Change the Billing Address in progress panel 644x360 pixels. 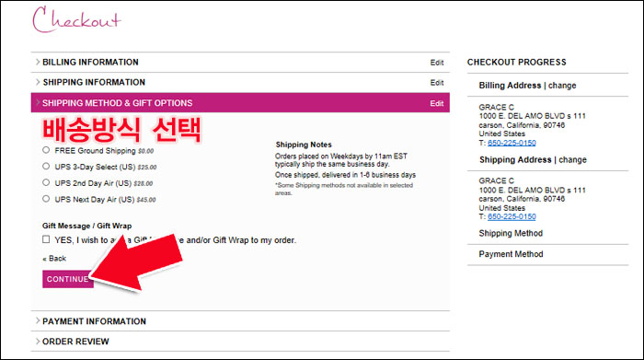(x=562, y=86)
